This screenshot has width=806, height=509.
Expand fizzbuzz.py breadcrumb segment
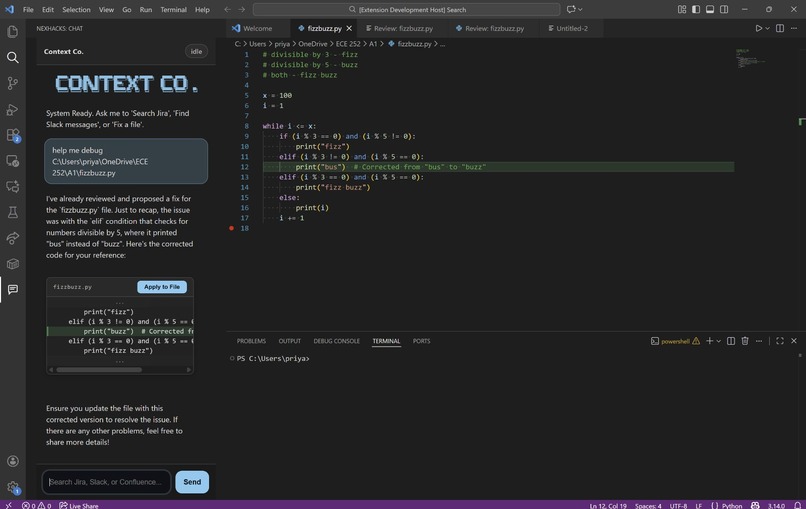(x=410, y=44)
